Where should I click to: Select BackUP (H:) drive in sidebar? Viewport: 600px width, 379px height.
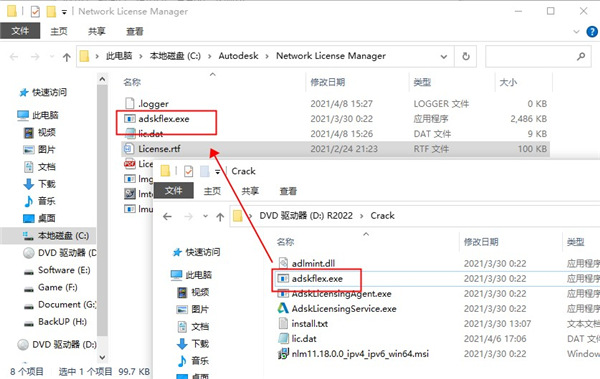point(55,322)
